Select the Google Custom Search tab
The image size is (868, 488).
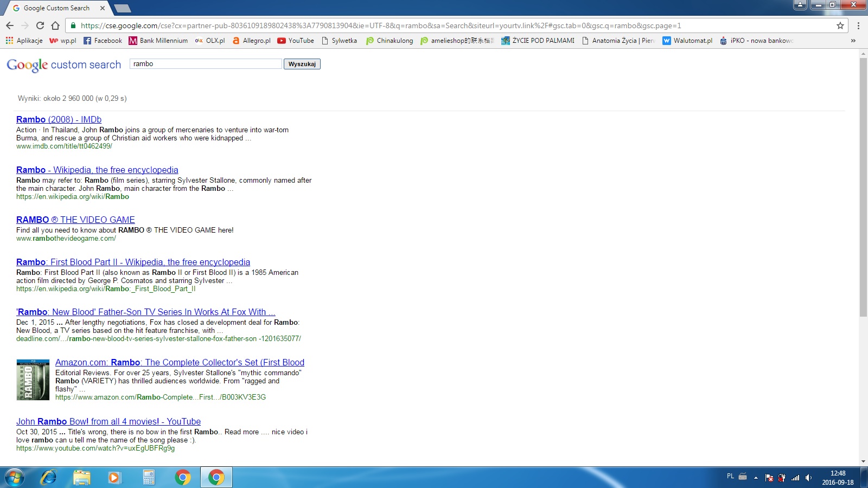click(56, 8)
